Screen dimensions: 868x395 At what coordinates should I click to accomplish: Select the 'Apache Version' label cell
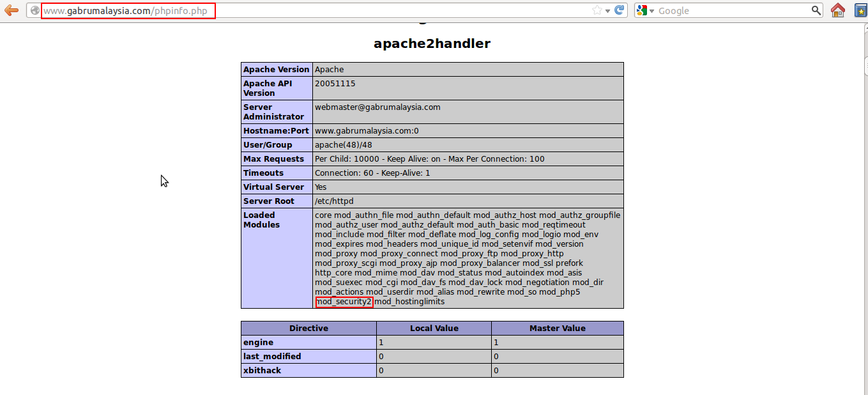click(x=277, y=70)
